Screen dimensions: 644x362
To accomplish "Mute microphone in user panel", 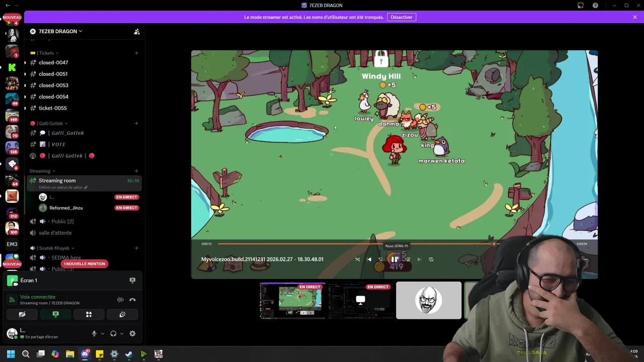I will click(x=94, y=333).
